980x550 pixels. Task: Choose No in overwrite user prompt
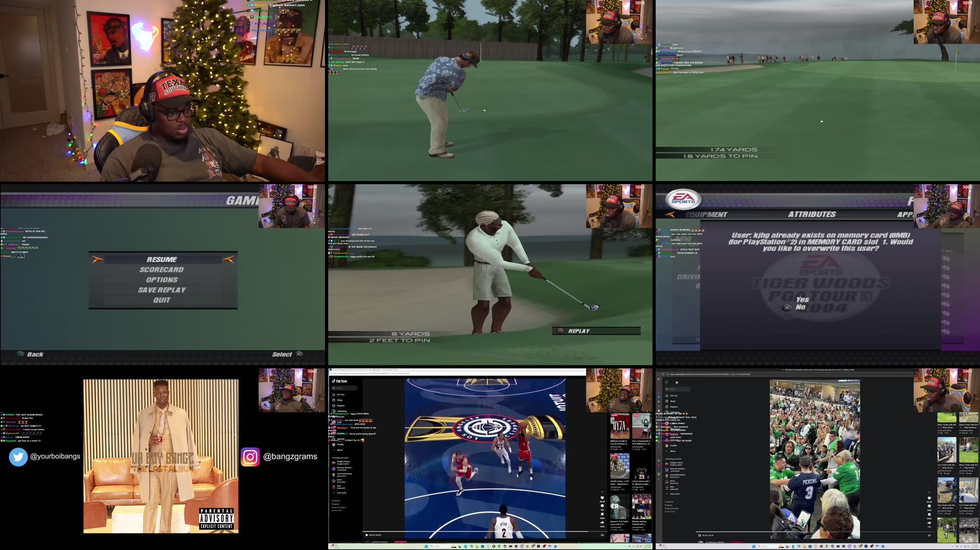[x=800, y=307]
